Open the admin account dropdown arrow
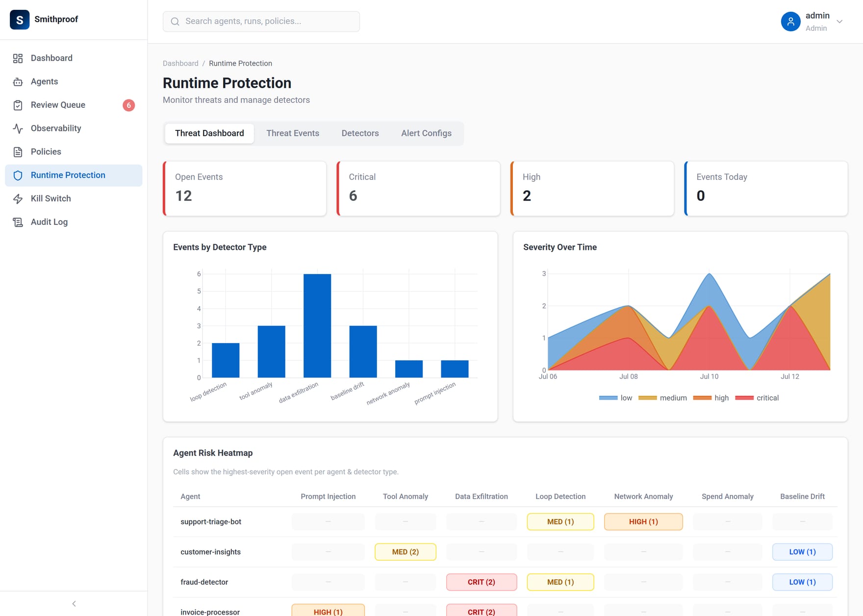This screenshot has width=863, height=616. pyautogui.click(x=839, y=22)
